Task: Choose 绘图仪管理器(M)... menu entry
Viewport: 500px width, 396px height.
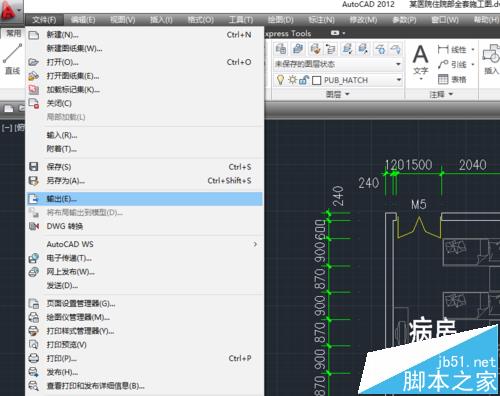Action: coord(144,317)
